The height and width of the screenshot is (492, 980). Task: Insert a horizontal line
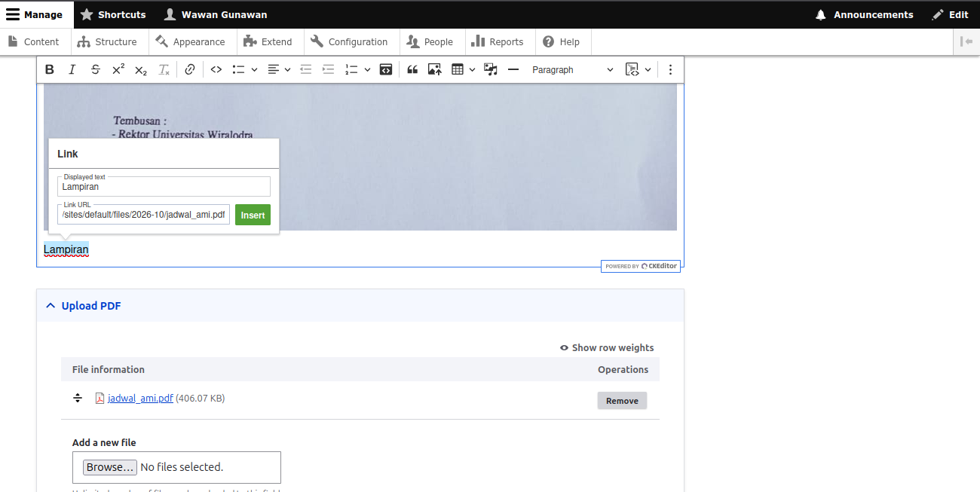513,69
